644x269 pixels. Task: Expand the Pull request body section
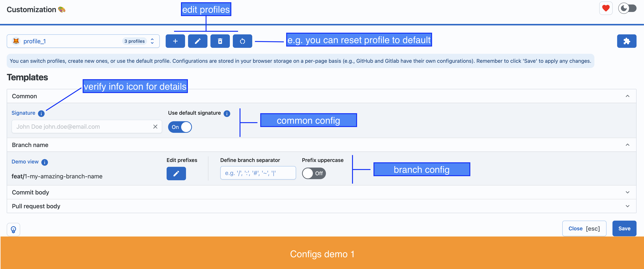(x=321, y=206)
